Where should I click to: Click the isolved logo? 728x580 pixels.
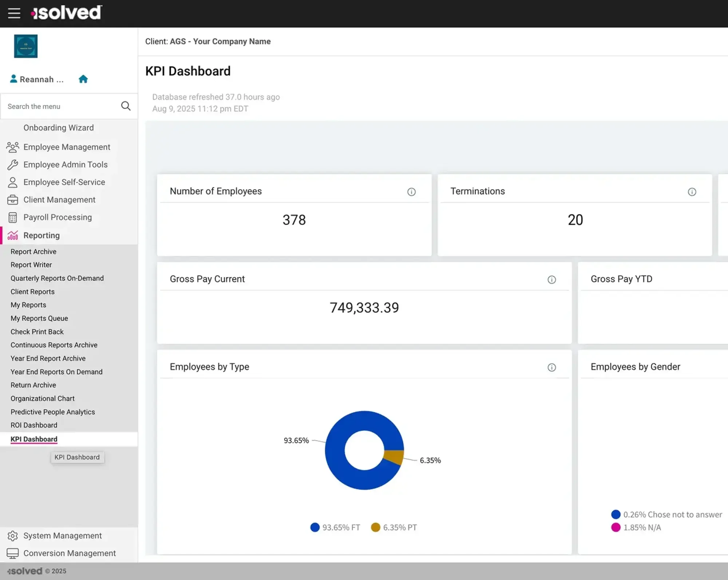66,12
